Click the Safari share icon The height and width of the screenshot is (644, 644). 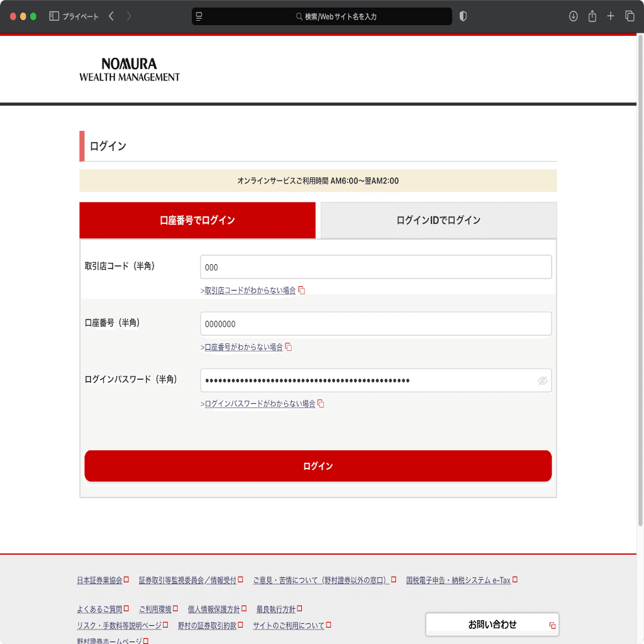click(592, 16)
